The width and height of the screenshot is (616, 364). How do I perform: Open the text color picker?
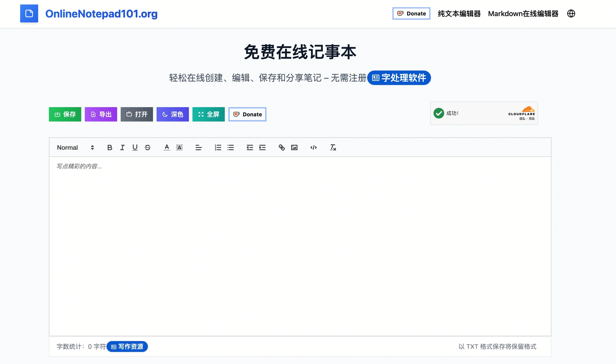click(167, 147)
